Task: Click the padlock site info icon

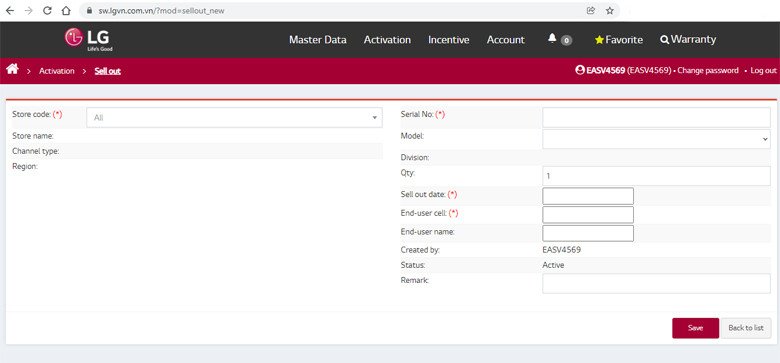Action: click(90, 10)
